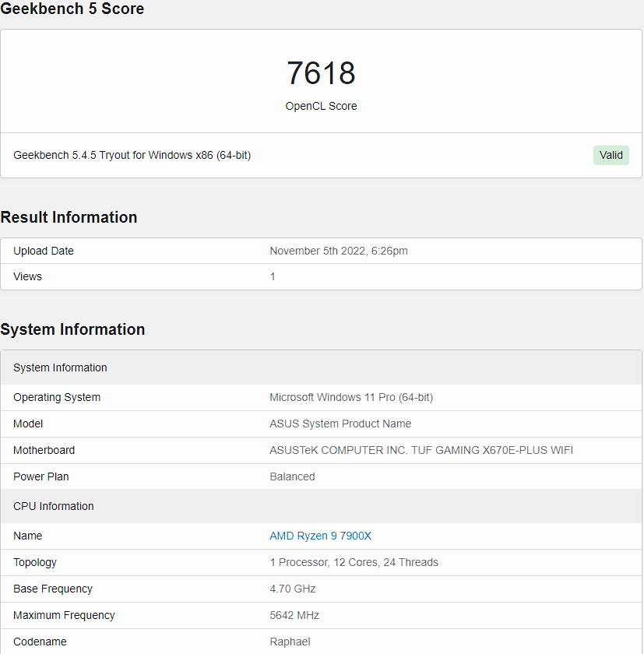The width and height of the screenshot is (644, 654).
Task: Click the Raphael codename value
Action: [290, 642]
